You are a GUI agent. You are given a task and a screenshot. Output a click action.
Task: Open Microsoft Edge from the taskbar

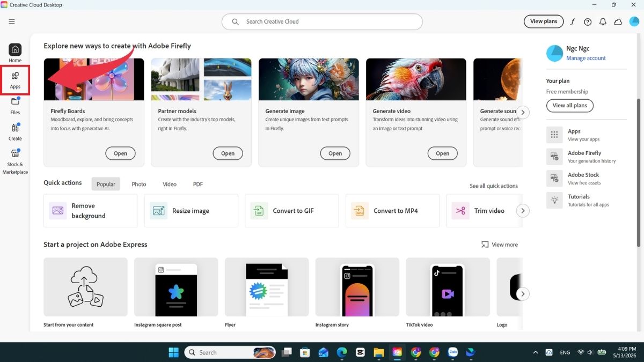pyautogui.click(x=342, y=352)
